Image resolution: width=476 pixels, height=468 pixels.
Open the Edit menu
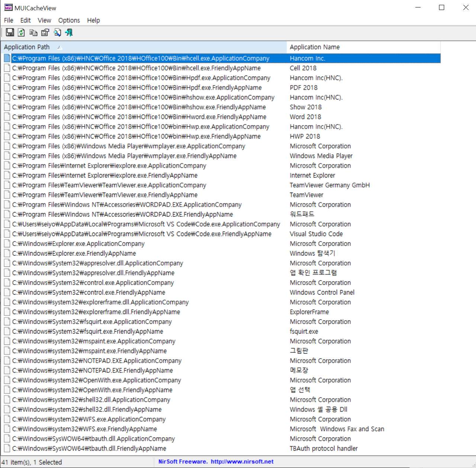click(x=25, y=20)
